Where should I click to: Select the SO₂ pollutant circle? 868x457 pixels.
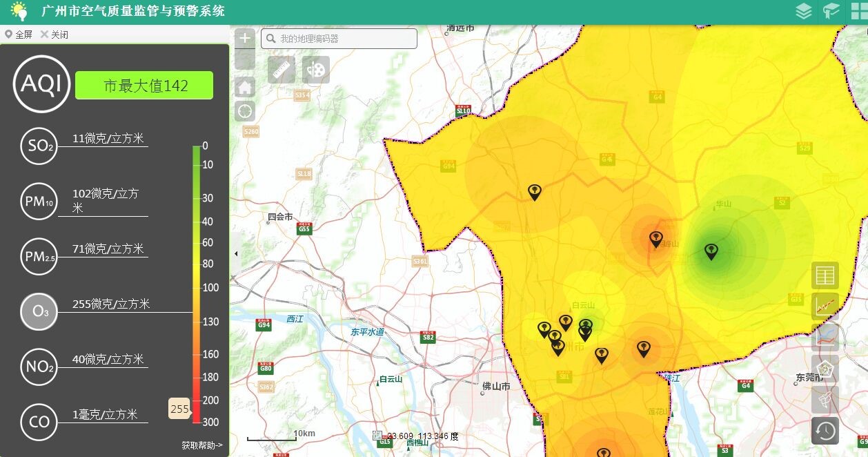tap(39, 146)
